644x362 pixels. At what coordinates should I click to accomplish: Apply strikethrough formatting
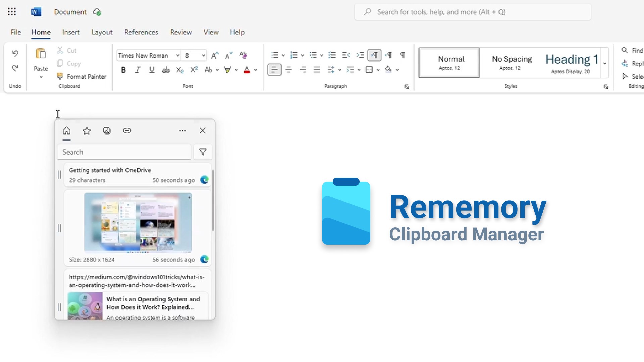tap(166, 70)
